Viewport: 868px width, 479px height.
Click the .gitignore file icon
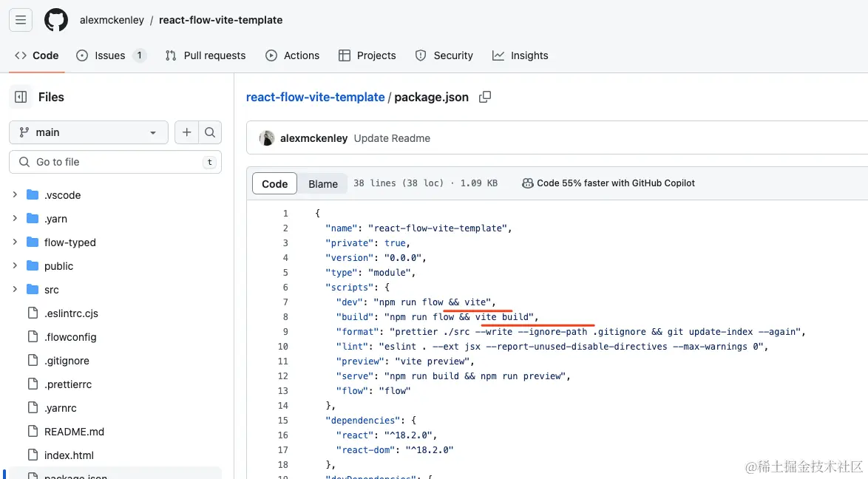click(33, 361)
